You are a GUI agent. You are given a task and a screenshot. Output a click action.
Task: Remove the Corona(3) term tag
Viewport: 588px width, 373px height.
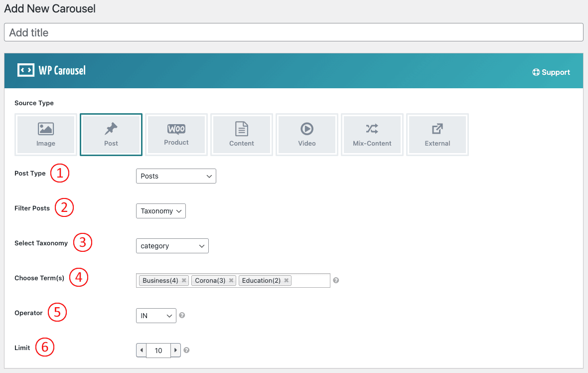click(231, 281)
